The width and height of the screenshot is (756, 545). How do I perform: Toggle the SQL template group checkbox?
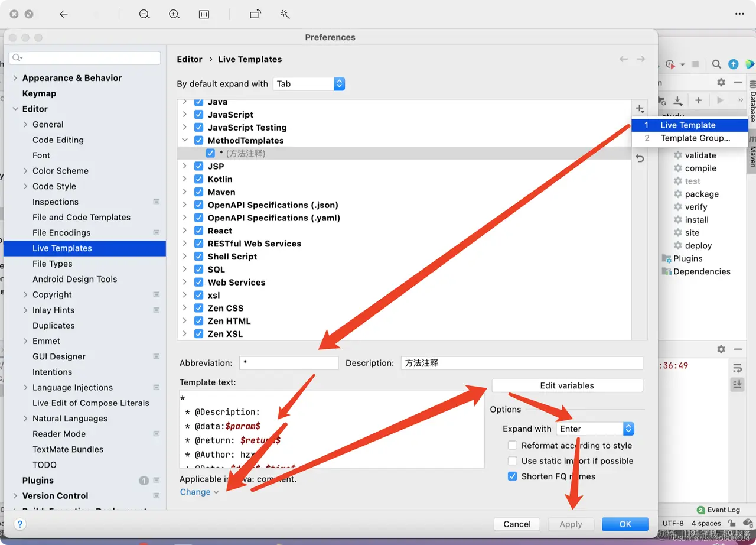click(198, 270)
